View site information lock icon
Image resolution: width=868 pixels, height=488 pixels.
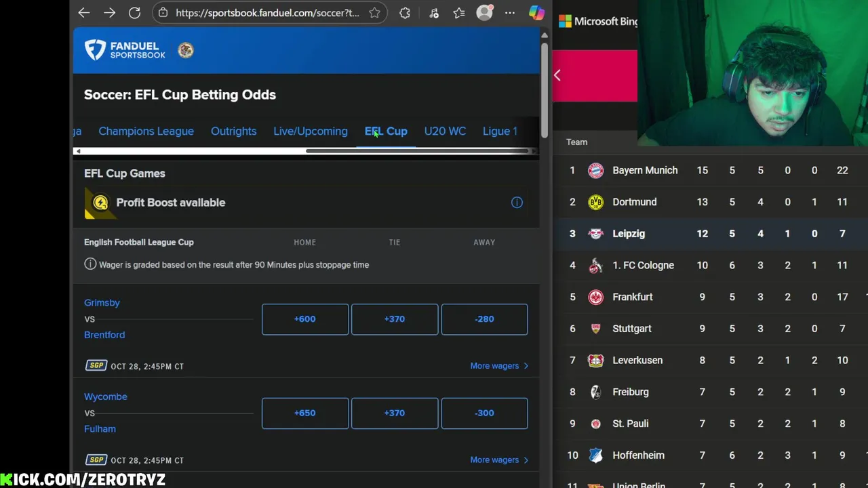coord(163,12)
